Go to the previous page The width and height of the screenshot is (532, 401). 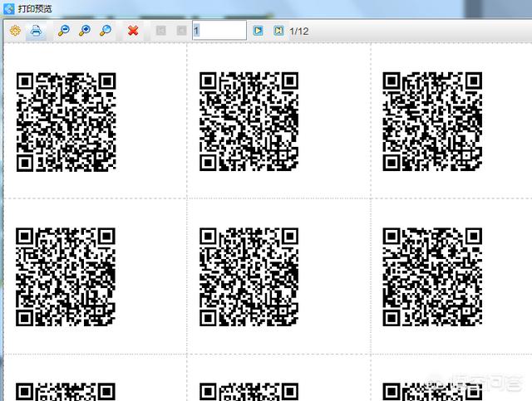tap(180, 31)
